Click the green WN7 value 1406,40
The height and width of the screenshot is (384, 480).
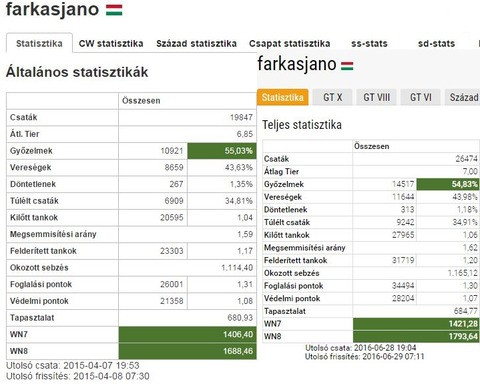point(188,334)
